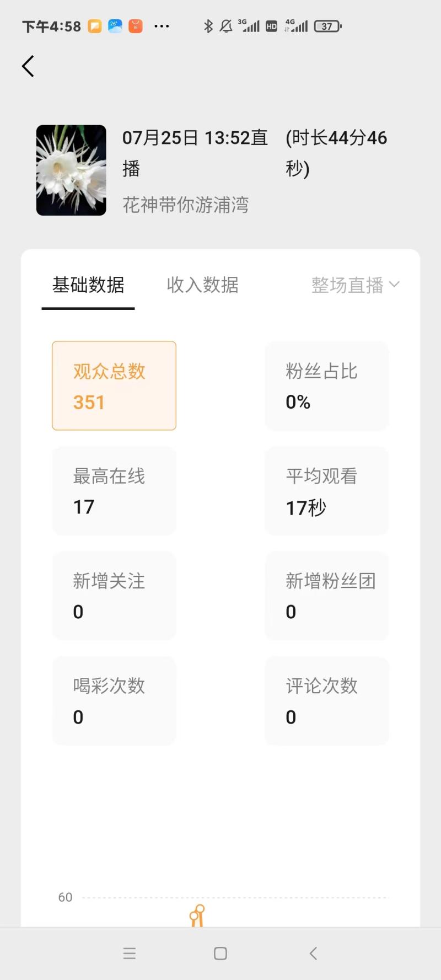The width and height of the screenshot is (441, 980).
Task: Tap the Bluetooth status bar icon
Action: pos(208,26)
